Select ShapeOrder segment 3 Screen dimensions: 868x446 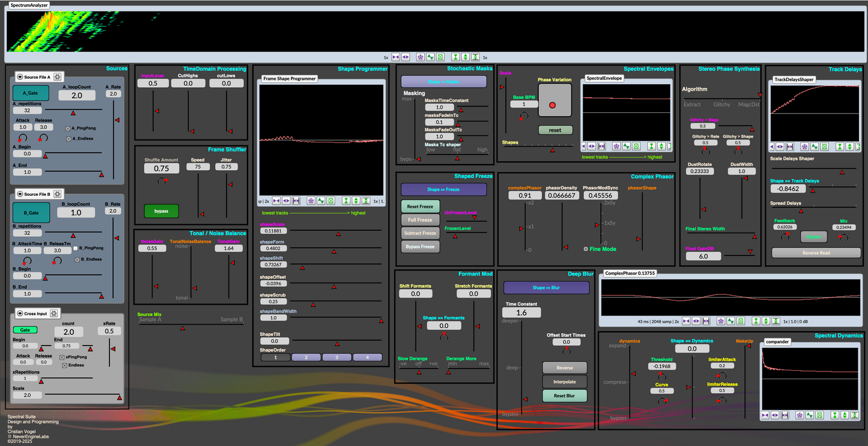[336, 357]
